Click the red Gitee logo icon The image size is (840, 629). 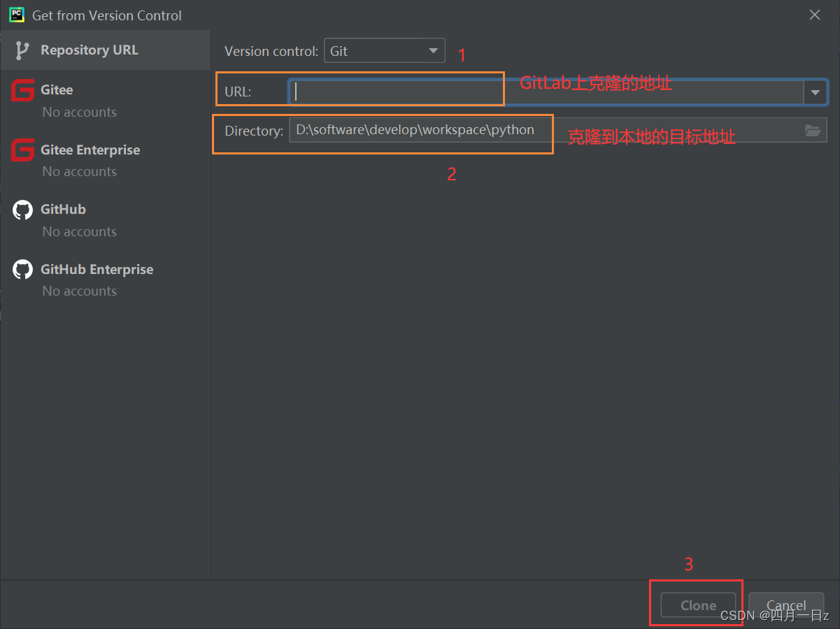point(22,90)
